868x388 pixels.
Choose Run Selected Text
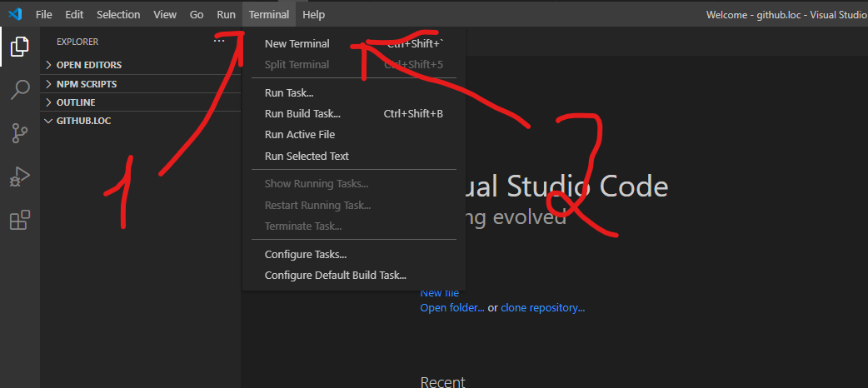[x=354, y=156]
